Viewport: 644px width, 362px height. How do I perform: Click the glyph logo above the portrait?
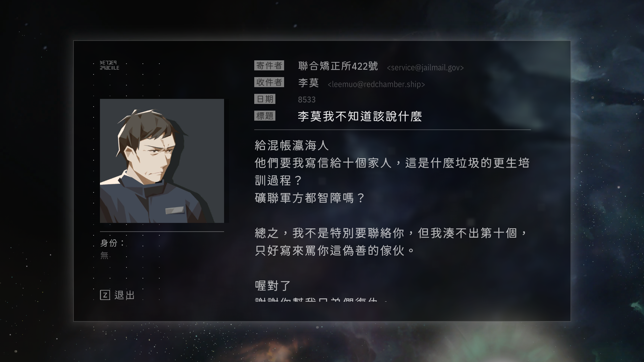pos(109,65)
